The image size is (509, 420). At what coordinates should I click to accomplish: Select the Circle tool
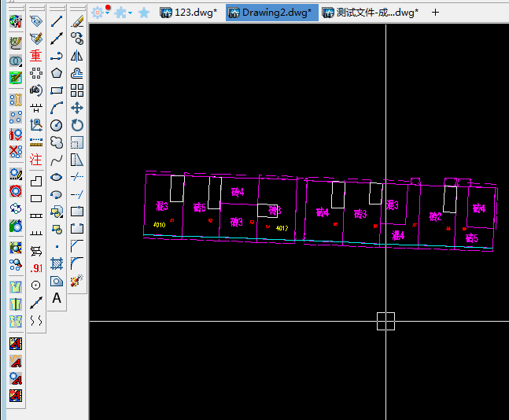tap(57, 125)
